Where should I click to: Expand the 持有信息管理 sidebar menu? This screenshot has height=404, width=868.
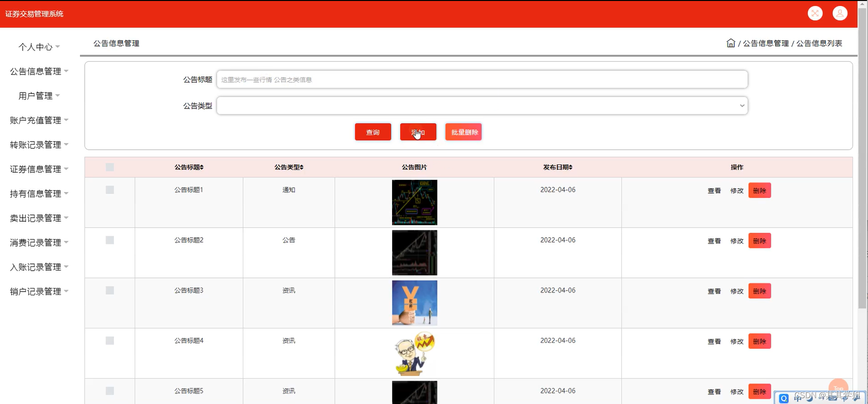click(39, 194)
